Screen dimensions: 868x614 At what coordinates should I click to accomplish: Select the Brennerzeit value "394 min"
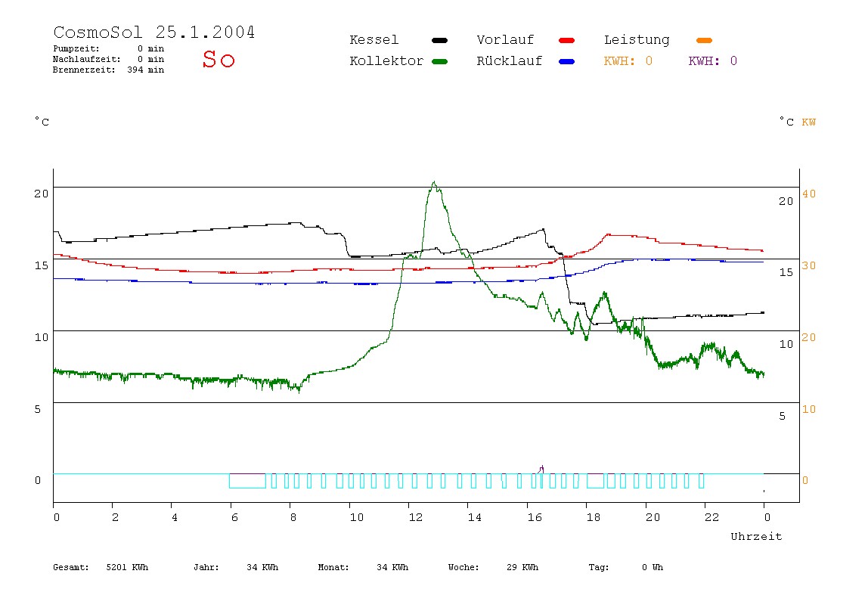(146, 70)
